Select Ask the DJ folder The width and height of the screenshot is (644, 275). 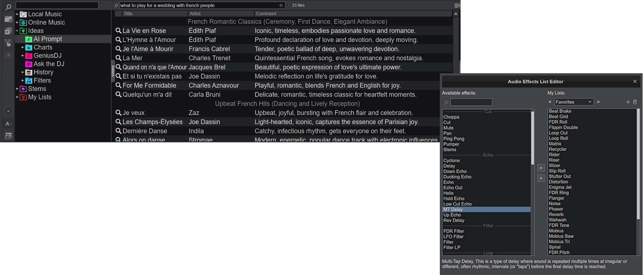(49, 64)
